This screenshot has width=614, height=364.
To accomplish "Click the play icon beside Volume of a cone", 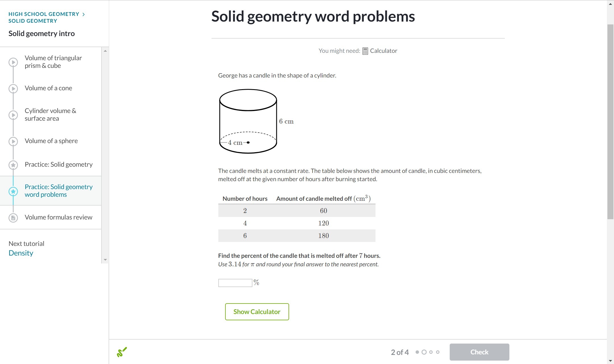I will (x=13, y=89).
